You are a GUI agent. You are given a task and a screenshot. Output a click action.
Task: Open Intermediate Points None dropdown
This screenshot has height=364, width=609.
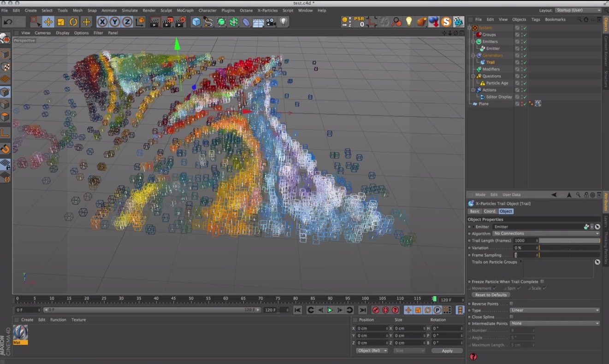click(555, 323)
